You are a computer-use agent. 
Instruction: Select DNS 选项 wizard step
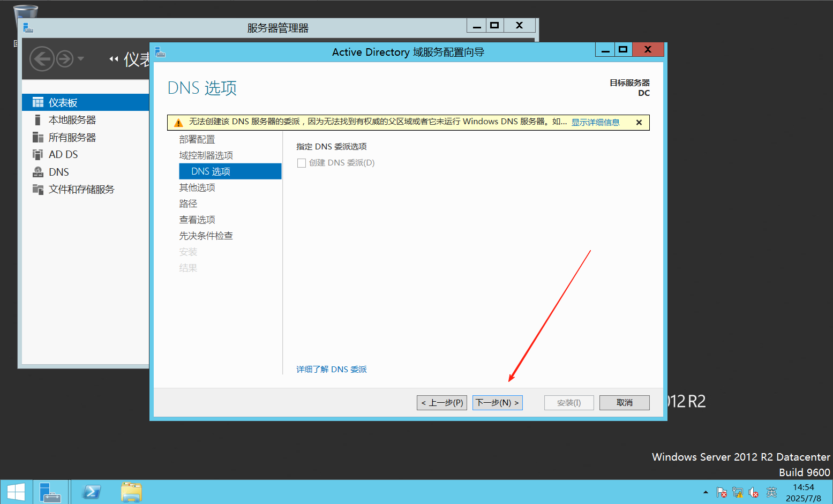230,171
